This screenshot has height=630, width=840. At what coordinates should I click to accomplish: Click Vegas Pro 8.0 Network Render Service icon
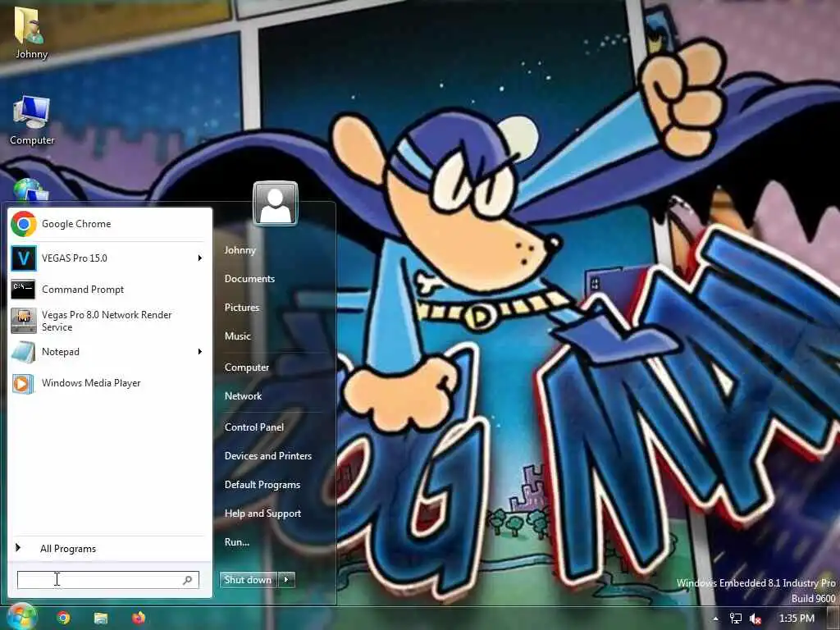tap(24, 321)
